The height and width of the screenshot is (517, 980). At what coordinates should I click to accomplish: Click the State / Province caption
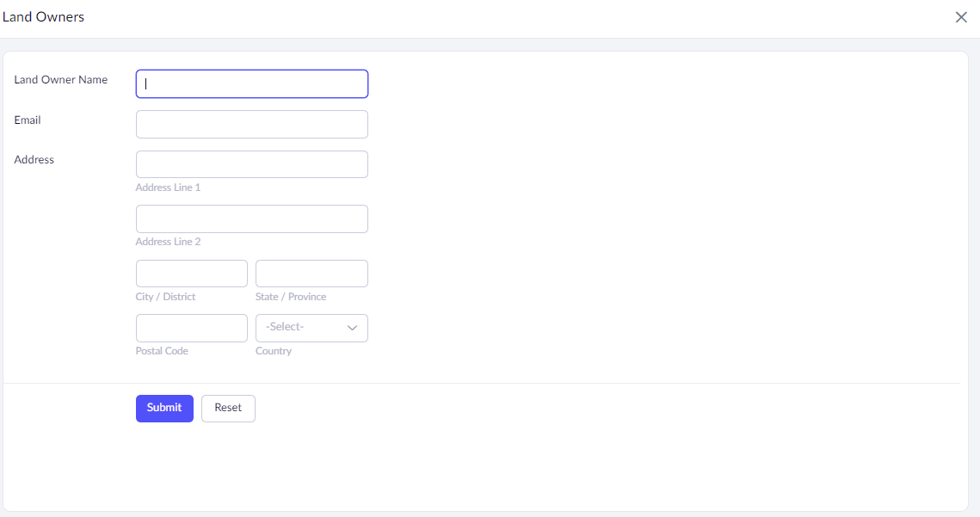click(x=291, y=297)
